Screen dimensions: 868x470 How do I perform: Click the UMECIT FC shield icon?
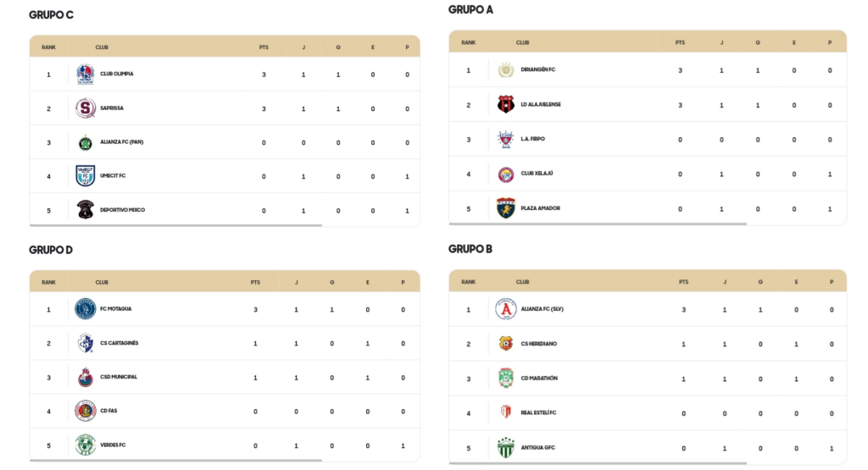coord(86,176)
